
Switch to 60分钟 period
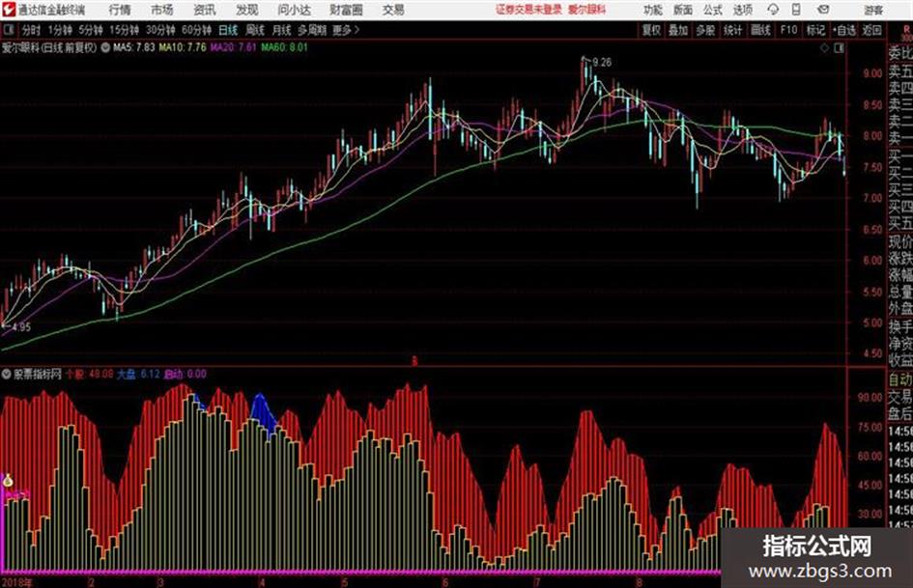(196, 30)
